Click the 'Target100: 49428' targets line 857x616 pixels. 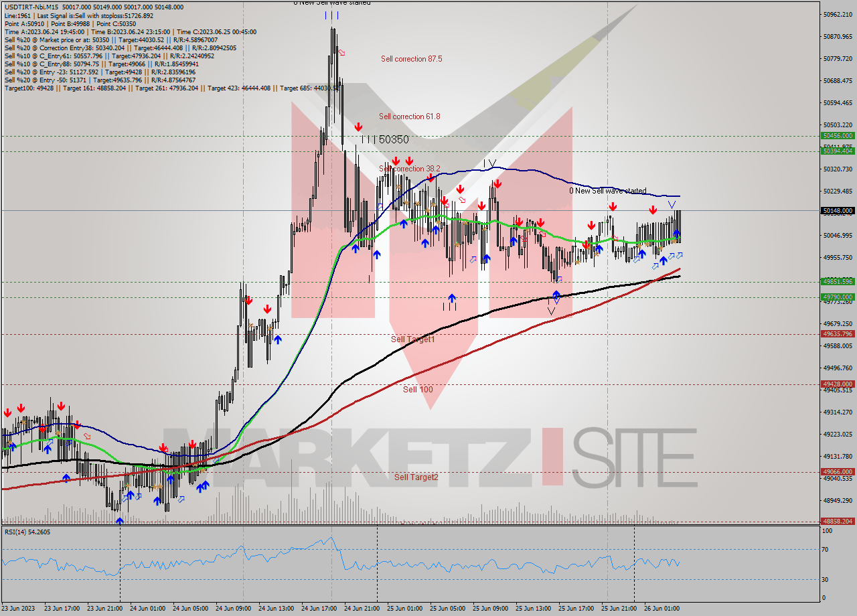coord(173,88)
